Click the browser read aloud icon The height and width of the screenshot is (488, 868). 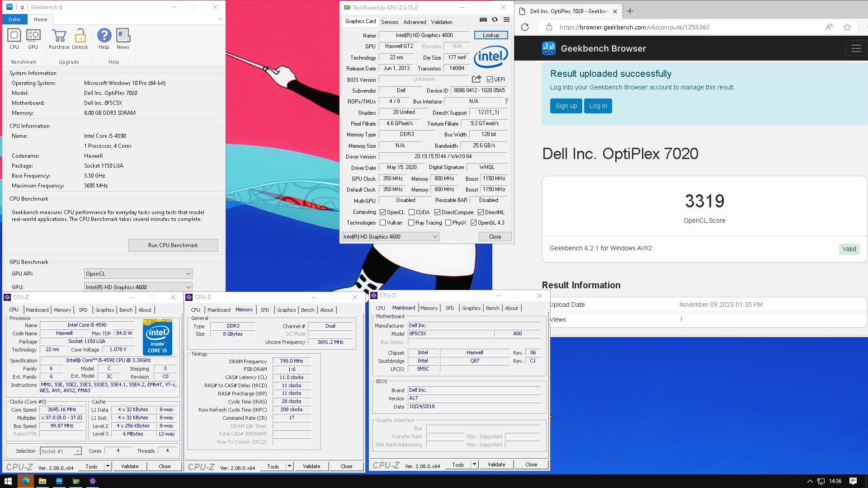tap(829, 27)
